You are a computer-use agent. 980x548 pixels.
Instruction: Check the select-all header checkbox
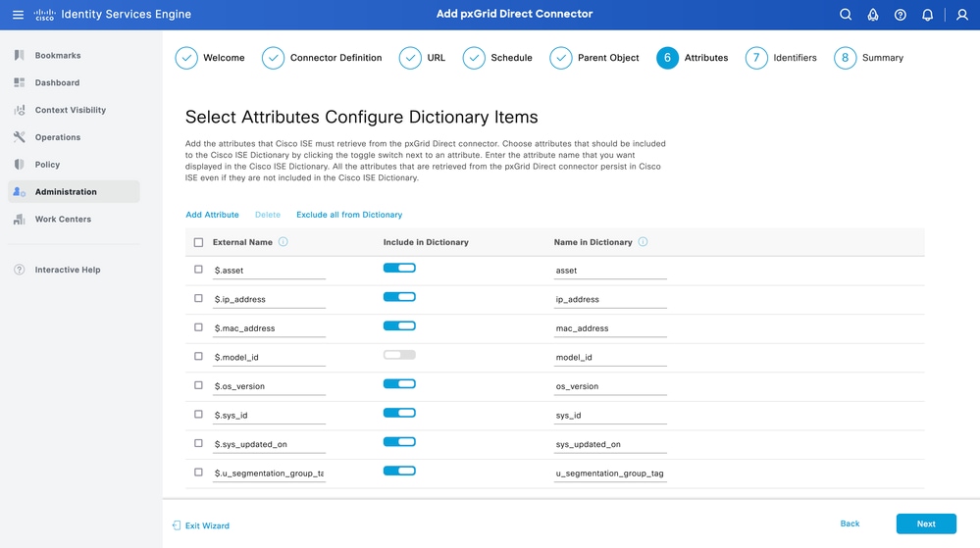pos(198,242)
